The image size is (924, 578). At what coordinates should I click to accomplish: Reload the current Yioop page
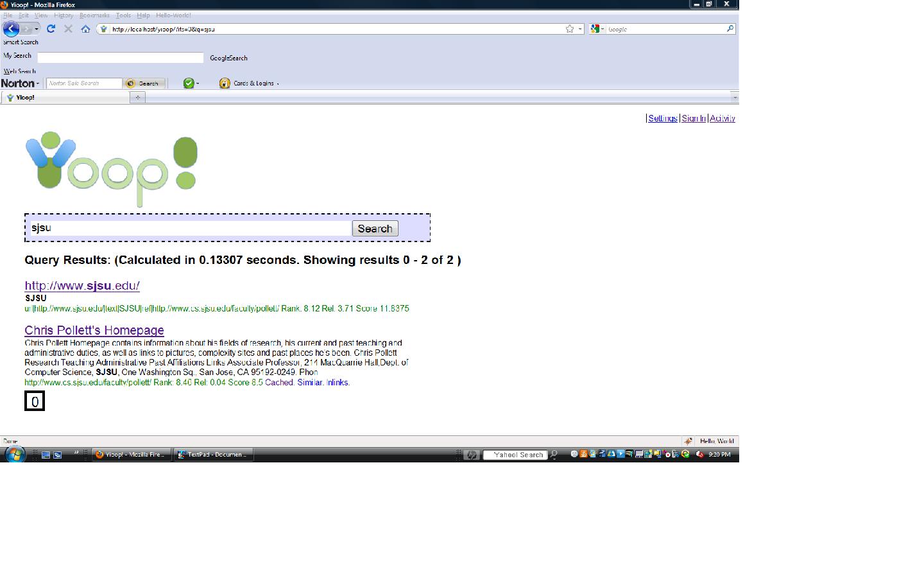coord(51,29)
